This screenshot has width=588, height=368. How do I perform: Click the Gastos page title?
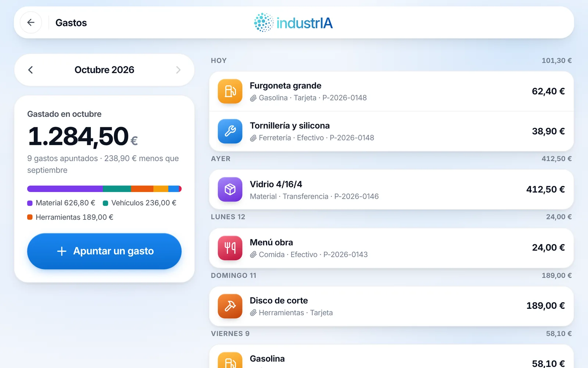[x=71, y=23]
